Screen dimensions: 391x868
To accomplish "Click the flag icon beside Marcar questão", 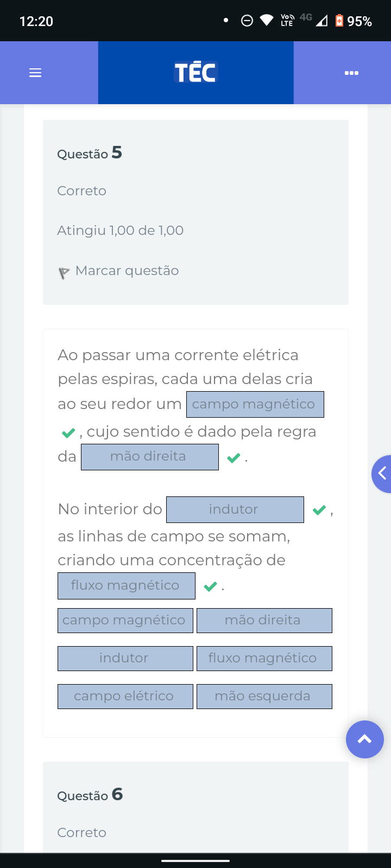I will click(x=64, y=272).
